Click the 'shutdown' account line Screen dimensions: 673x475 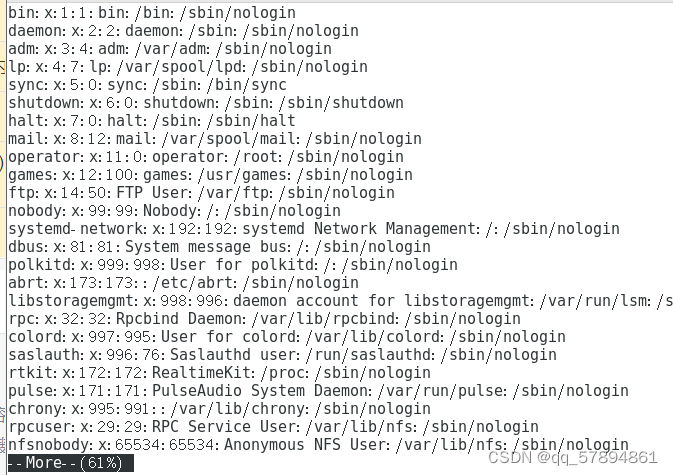click(x=206, y=103)
